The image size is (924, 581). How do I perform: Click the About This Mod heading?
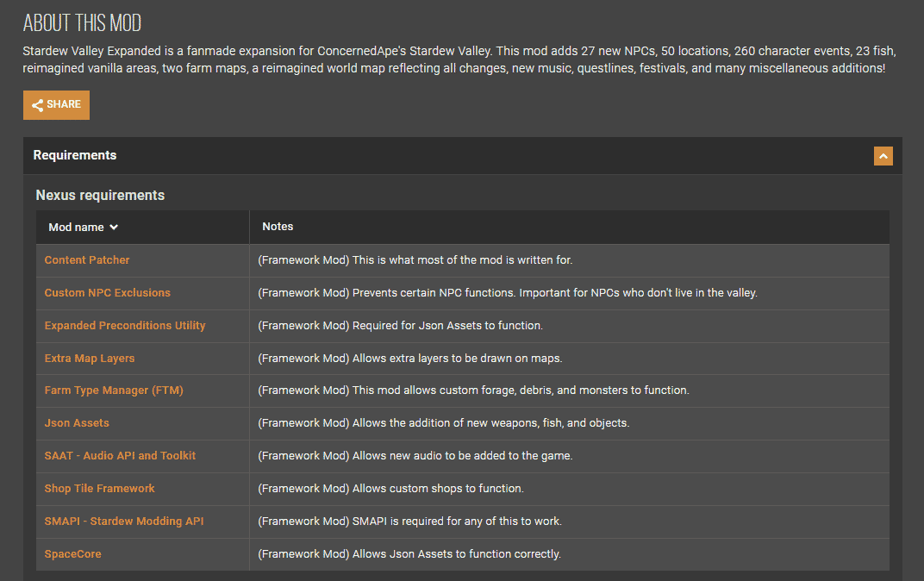click(x=82, y=23)
